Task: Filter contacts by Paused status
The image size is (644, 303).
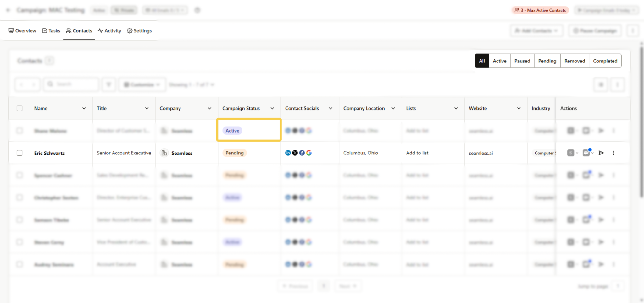Action: pos(522,61)
